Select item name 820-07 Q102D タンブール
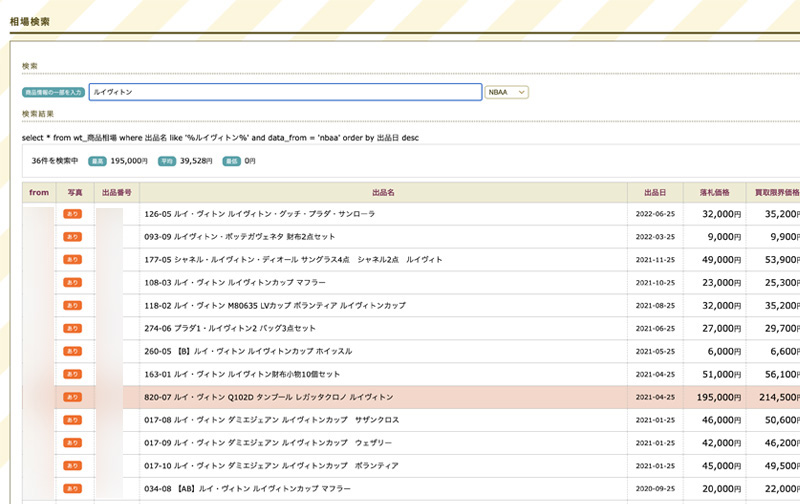Image resolution: width=800 pixels, height=504 pixels. 268,397
